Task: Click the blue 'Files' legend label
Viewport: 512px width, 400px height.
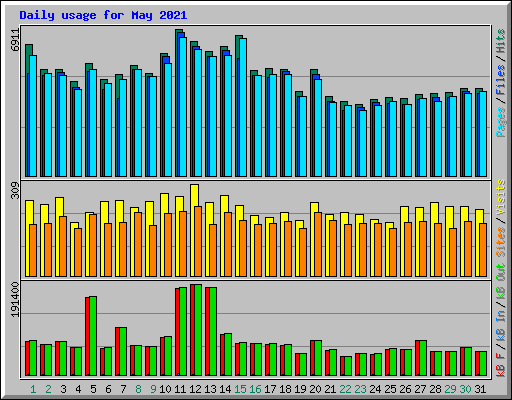Action: click(500, 80)
